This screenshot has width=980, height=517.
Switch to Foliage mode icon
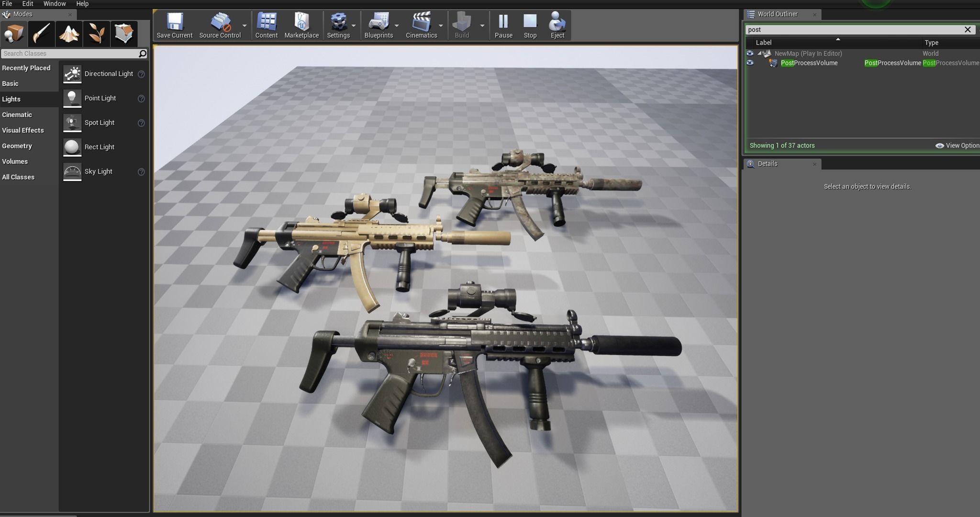coord(96,34)
